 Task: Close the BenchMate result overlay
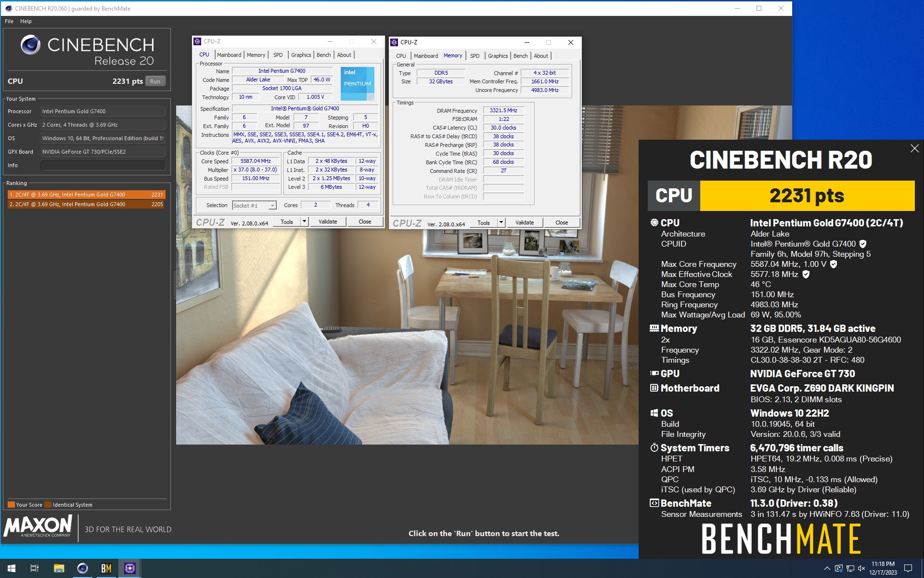pyautogui.click(x=914, y=149)
